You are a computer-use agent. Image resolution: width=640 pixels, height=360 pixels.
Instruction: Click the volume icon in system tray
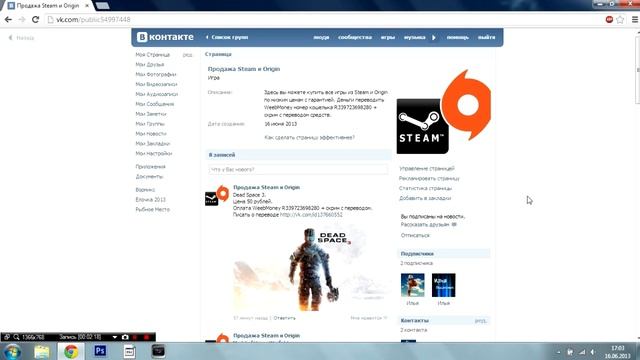[x=593, y=352]
